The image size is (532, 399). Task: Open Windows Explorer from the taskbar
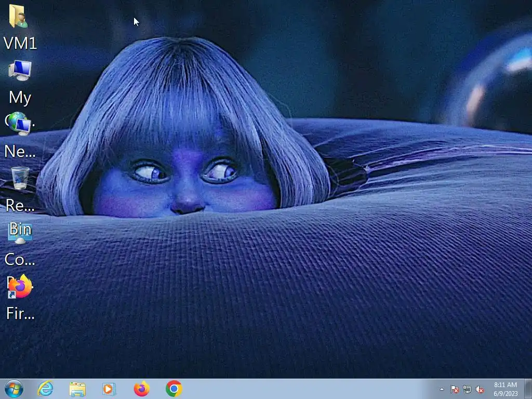tap(77, 389)
